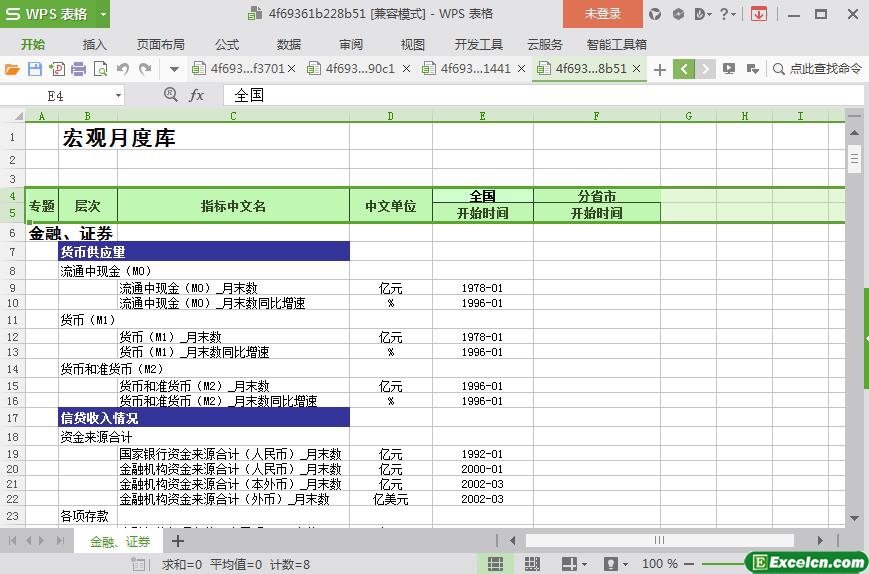Image resolution: width=869 pixels, height=574 pixels.
Task: Select the 信贷收入情况 cell
Action: [x=204, y=418]
